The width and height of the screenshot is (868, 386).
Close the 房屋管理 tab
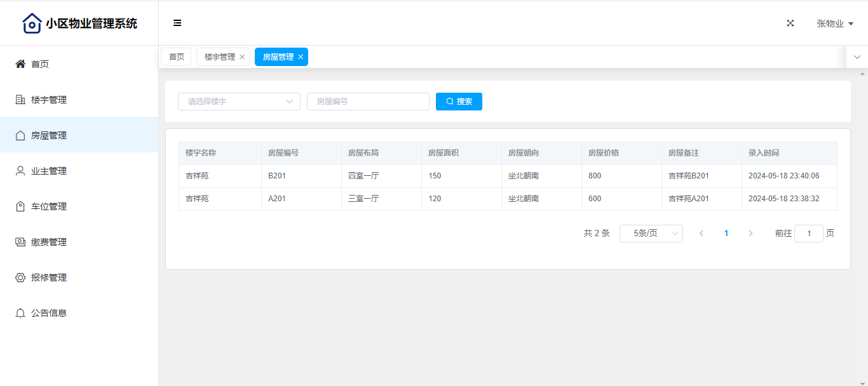[x=301, y=57]
